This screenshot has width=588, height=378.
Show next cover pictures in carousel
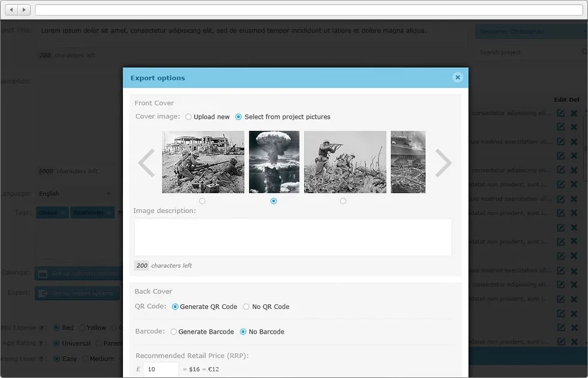point(443,163)
